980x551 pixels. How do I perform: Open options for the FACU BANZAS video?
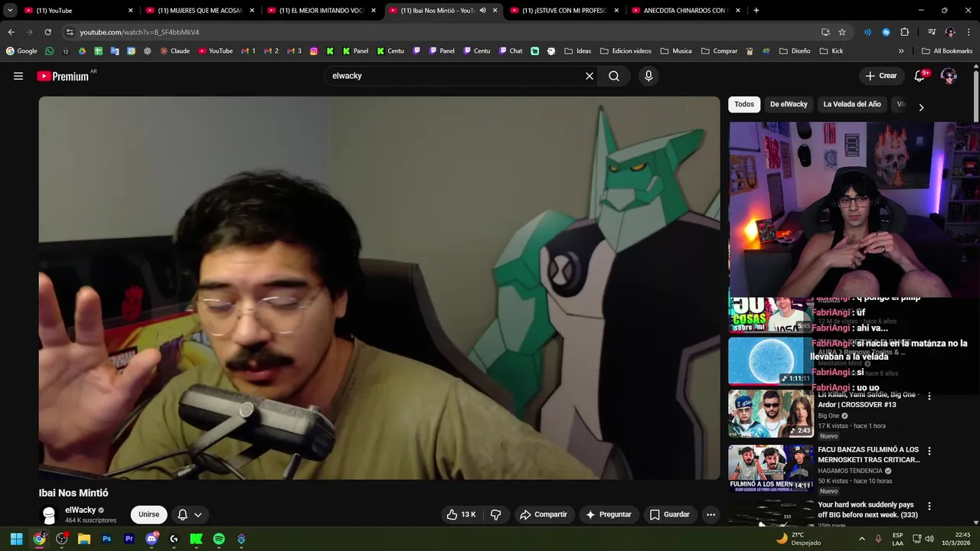pyautogui.click(x=929, y=452)
